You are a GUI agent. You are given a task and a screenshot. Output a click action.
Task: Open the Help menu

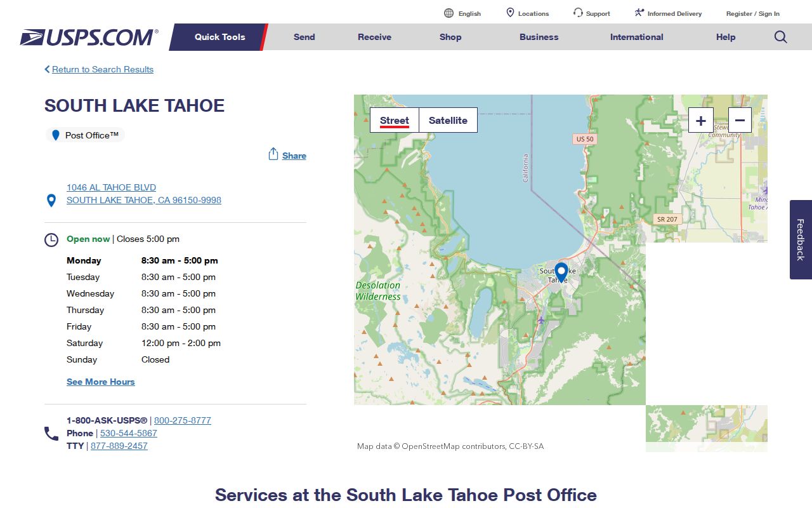pyautogui.click(x=726, y=37)
